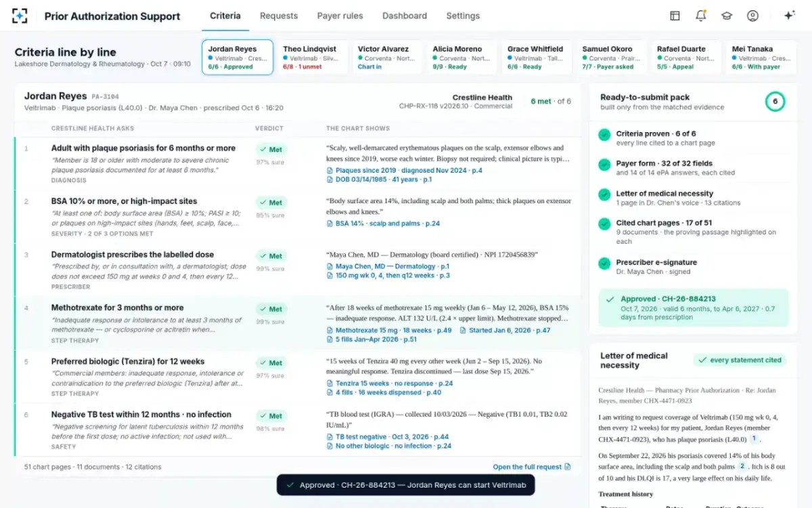Click citation marker 2 in the letter

pos(742,466)
